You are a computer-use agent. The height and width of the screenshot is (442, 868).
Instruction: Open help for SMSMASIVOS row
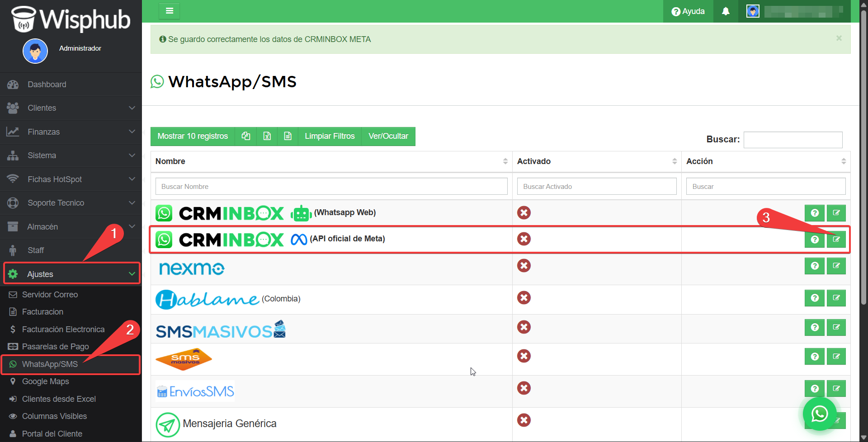pos(815,327)
